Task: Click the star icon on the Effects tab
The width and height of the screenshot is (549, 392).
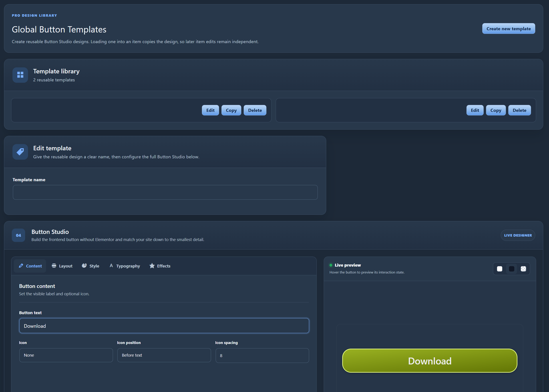Action: [x=152, y=266]
